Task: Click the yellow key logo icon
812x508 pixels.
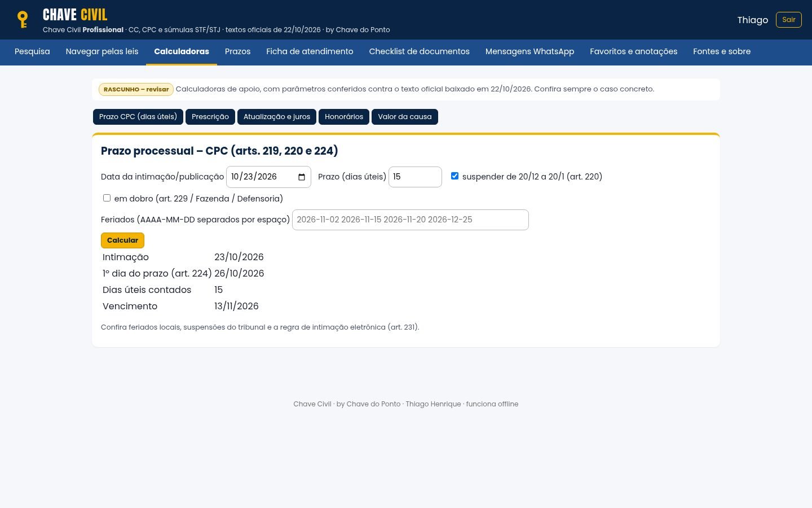Action: (x=23, y=20)
